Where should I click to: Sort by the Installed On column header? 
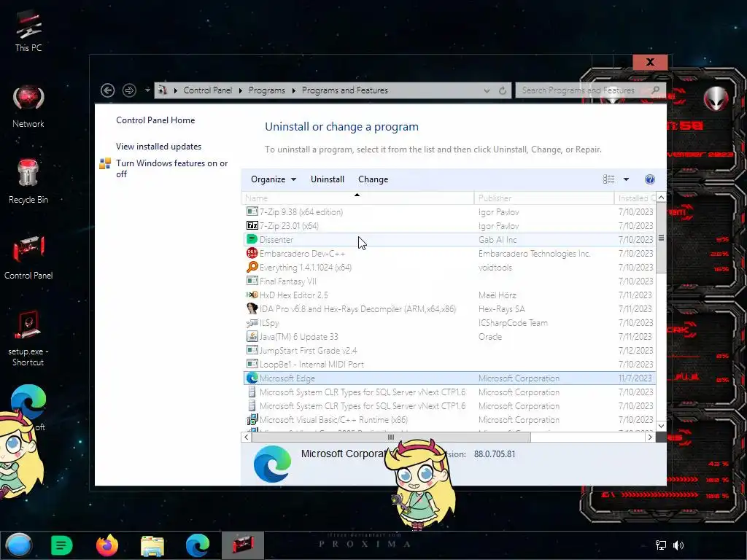(x=635, y=198)
